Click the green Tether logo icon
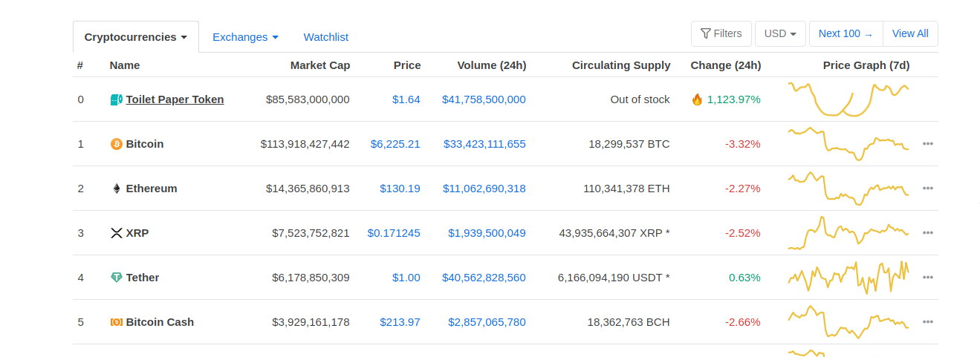The height and width of the screenshot is (357, 980). click(x=117, y=278)
